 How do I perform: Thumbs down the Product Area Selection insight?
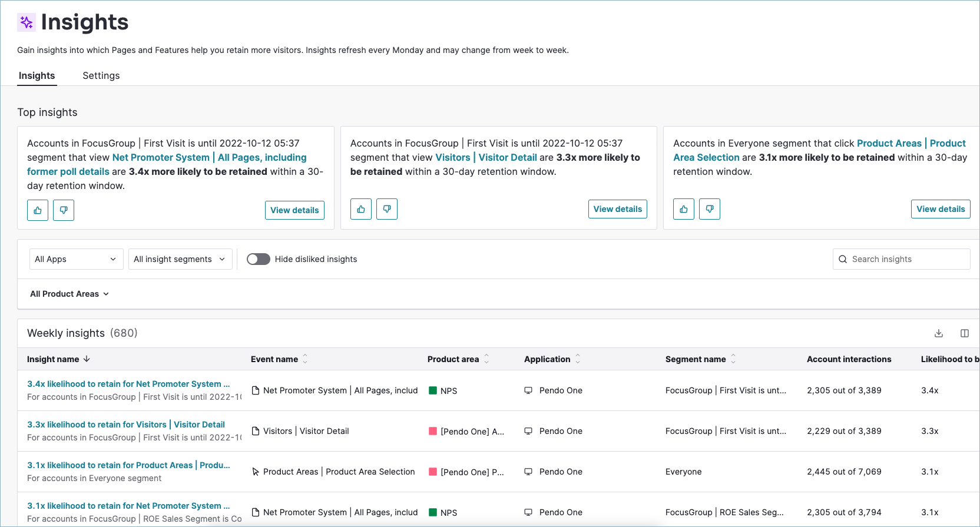click(x=710, y=209)
